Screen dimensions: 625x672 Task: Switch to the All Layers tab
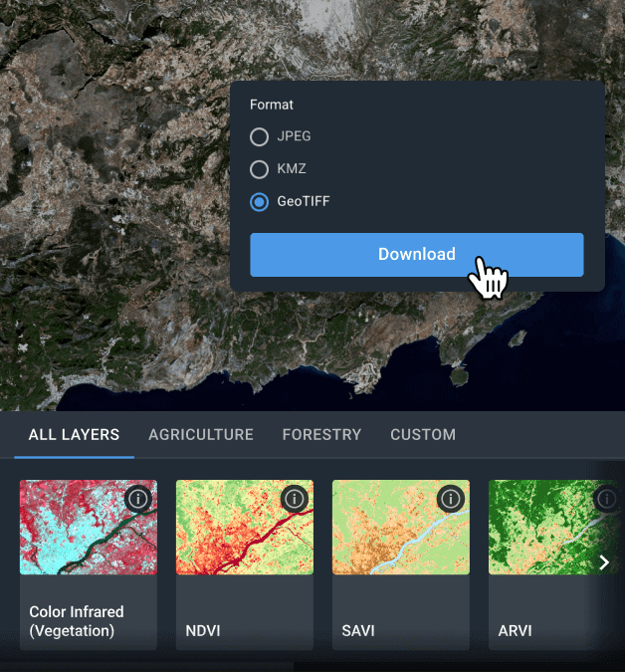point(74,434)
